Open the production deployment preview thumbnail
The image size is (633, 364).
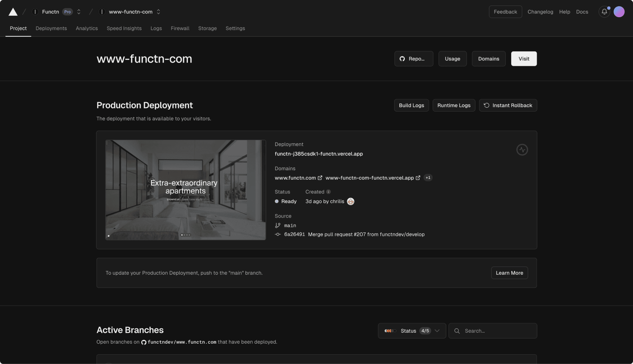186,190
